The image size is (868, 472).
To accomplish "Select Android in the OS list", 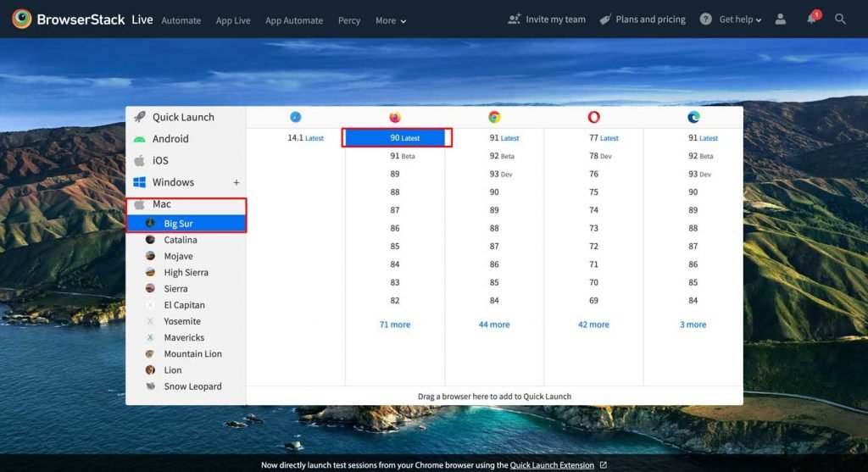I will click(x=170, y=139).
